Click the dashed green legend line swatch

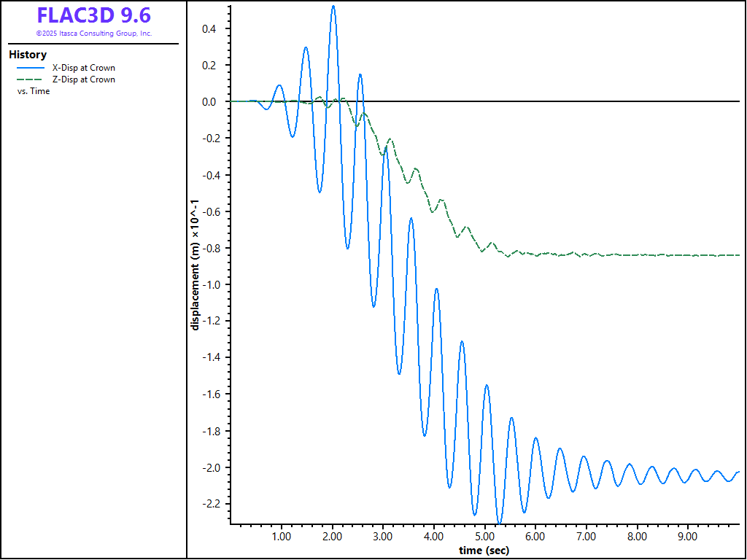coord(35,79)
